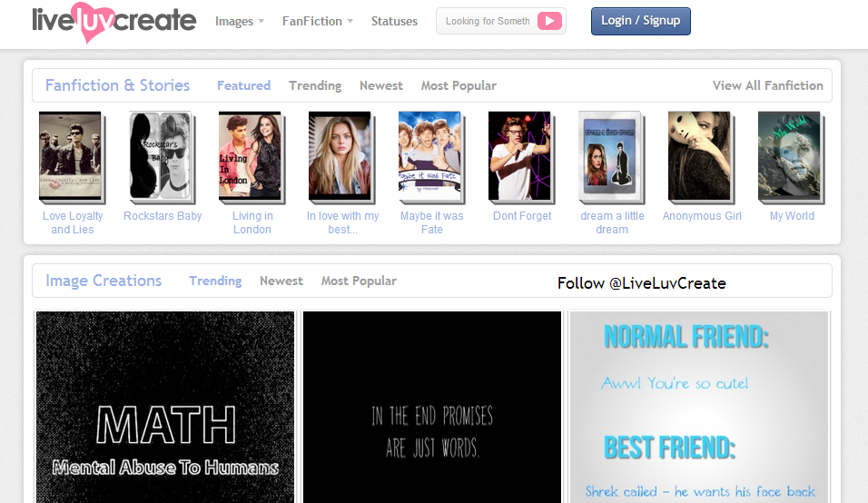
Task: Open the Normal Friend Best Friend image
Action: click(x=699, y=407)
